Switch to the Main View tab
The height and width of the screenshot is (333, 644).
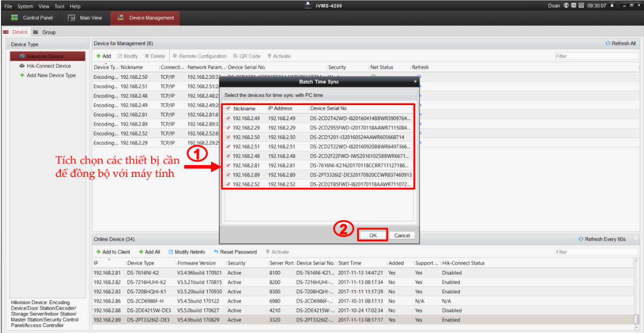[x=85, y=18]
